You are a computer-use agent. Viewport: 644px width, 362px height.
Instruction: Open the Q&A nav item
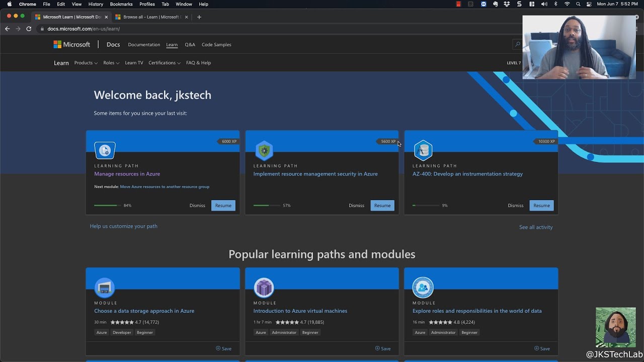(x=190, y=45)
